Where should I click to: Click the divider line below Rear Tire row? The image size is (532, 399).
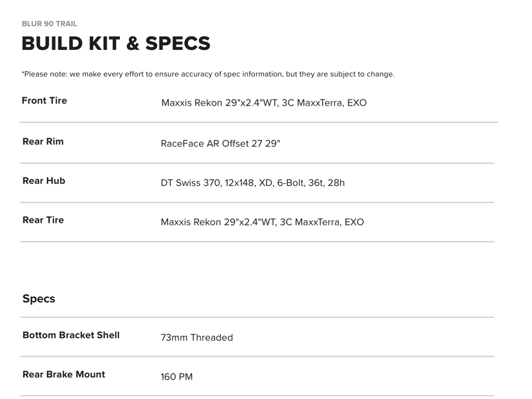pyautogui.click(x=257, y=242)
